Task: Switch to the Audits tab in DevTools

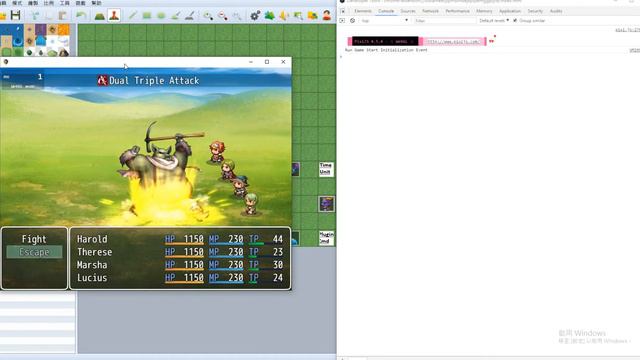Action: point(556,11)
